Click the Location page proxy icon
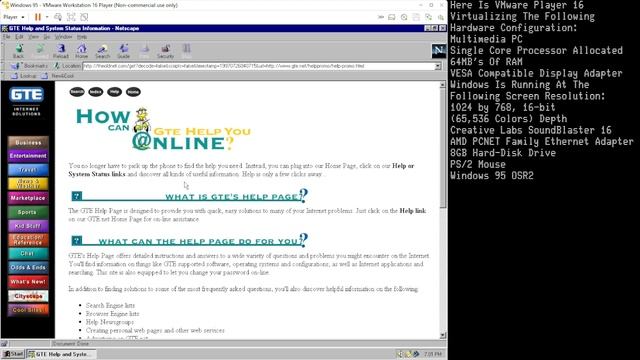Viewport: 640px width, 360px height. (x=57, y=66)
